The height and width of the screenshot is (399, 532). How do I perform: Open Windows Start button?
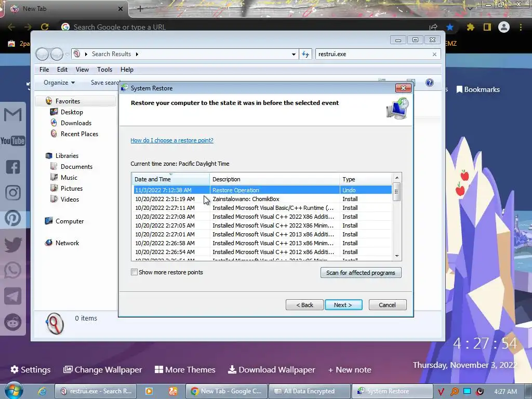pos(14,391)
